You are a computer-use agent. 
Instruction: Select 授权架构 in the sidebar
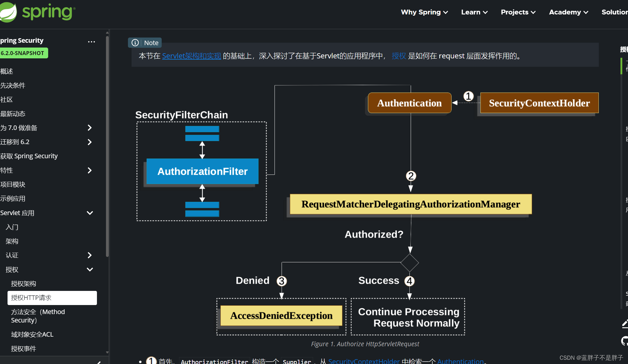[23, 284]
